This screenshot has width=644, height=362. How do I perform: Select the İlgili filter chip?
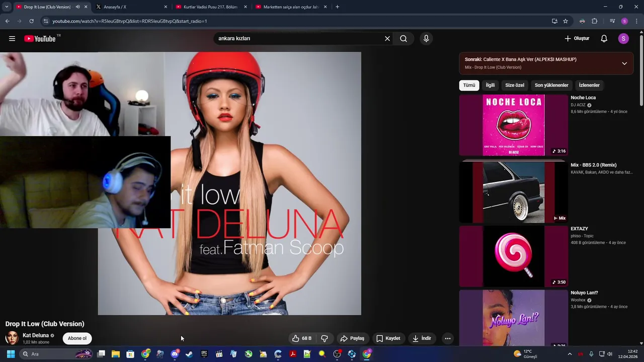point(490,85)
